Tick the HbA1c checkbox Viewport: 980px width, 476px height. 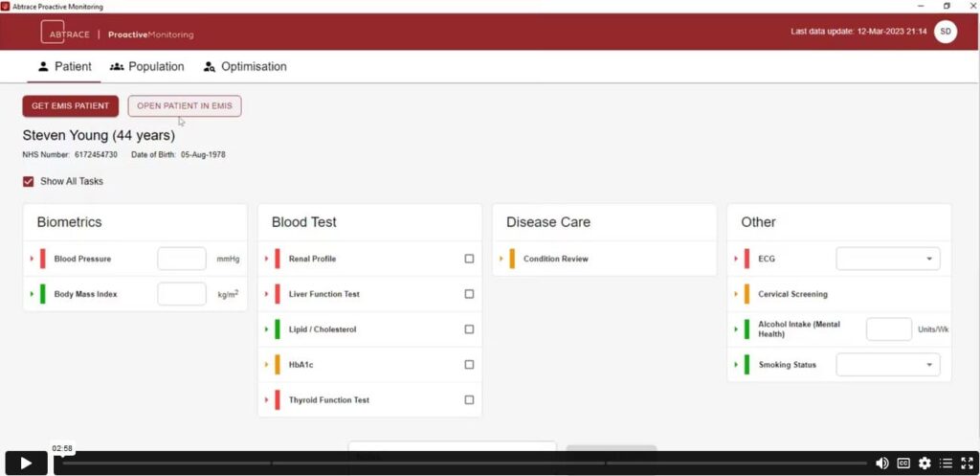pos(469,365)
